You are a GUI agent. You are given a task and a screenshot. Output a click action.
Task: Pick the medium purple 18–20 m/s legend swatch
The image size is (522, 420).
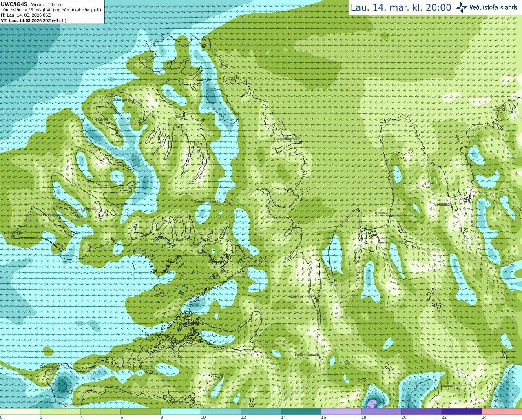coord(382,411)
